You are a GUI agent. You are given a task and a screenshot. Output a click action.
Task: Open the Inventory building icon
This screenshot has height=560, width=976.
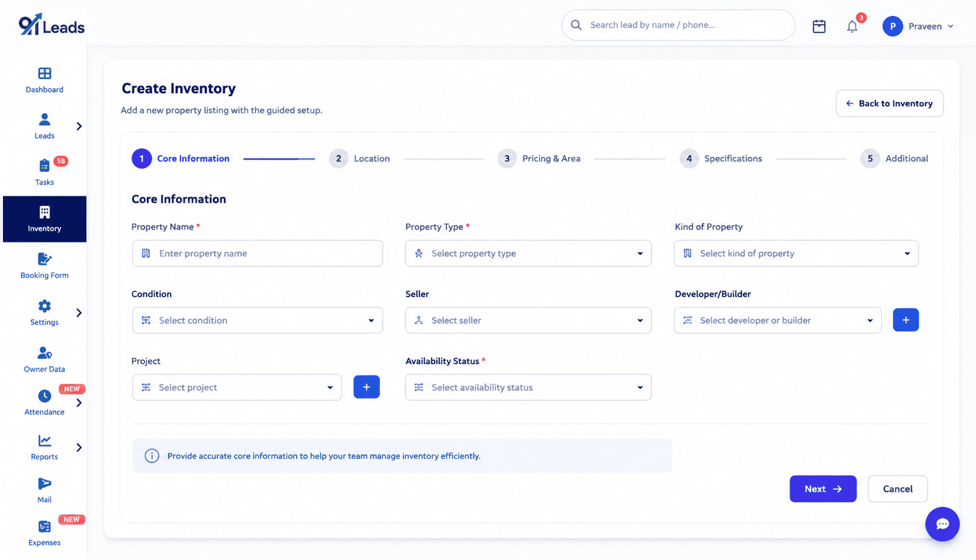point(44,212)
